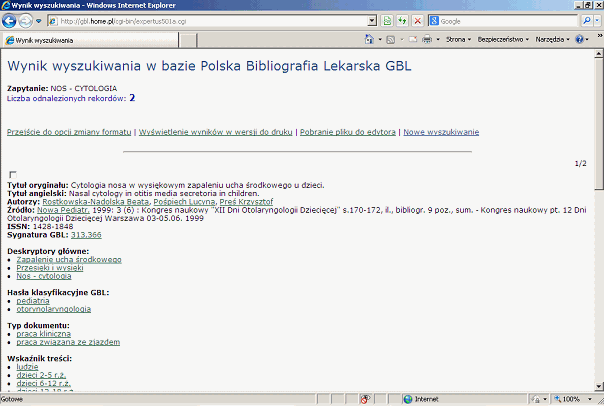Click the Gotowe status bar text
The image size is (604, 406).
12,399
